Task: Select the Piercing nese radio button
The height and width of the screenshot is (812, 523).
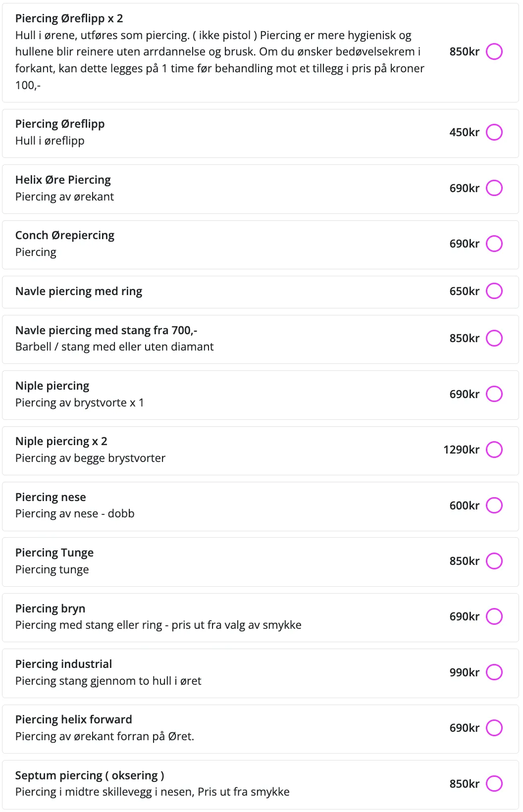Action: tap(494, 506)
